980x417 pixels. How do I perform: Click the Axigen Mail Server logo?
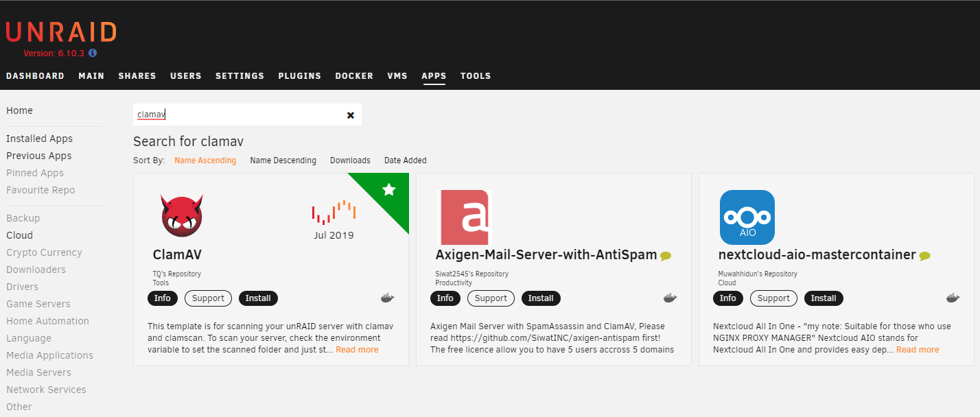point(465,217)
